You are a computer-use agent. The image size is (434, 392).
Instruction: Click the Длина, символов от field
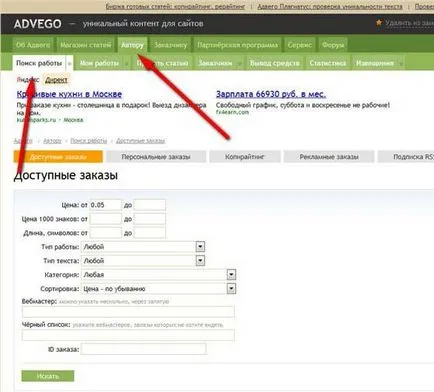click(x=105, y=233)
